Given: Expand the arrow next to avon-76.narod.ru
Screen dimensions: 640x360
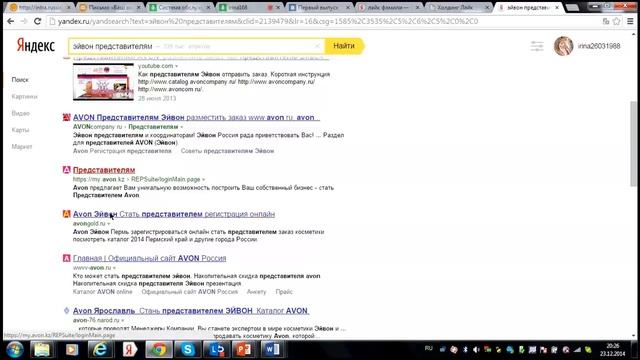Looking at the screenshot, I should click(x=122, y=321).
